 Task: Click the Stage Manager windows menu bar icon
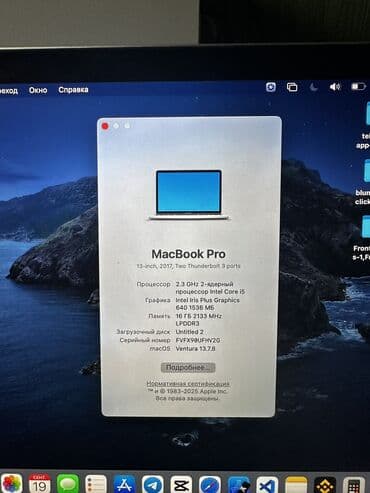click(292, 87)
